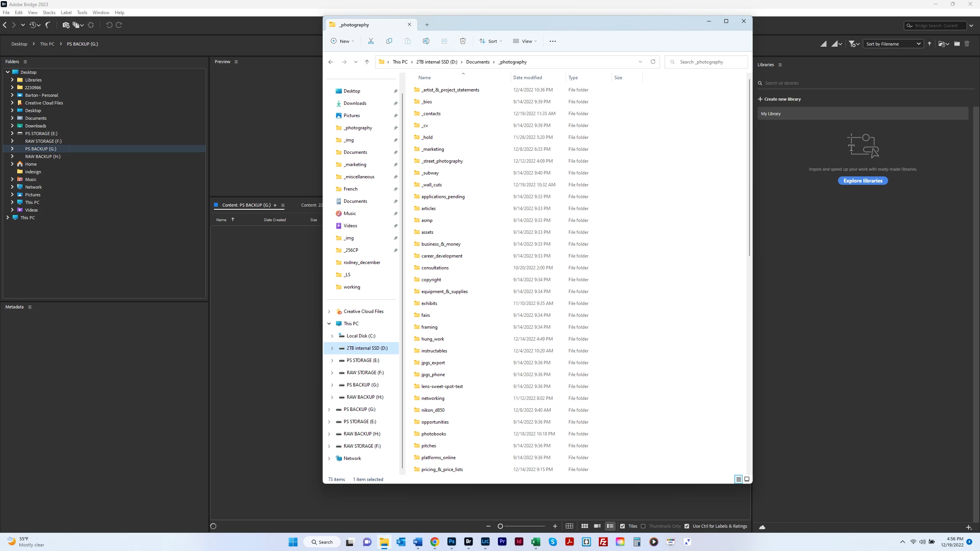Click Create new library
This screenshot has width=980, height=551.
click(779, 99)
